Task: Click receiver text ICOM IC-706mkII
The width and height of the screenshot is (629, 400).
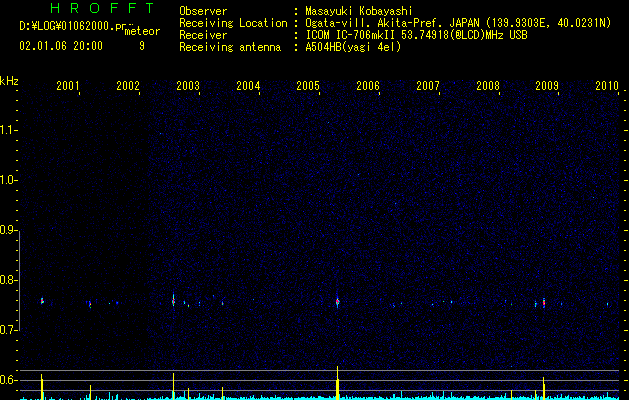Action: point(351,35)
